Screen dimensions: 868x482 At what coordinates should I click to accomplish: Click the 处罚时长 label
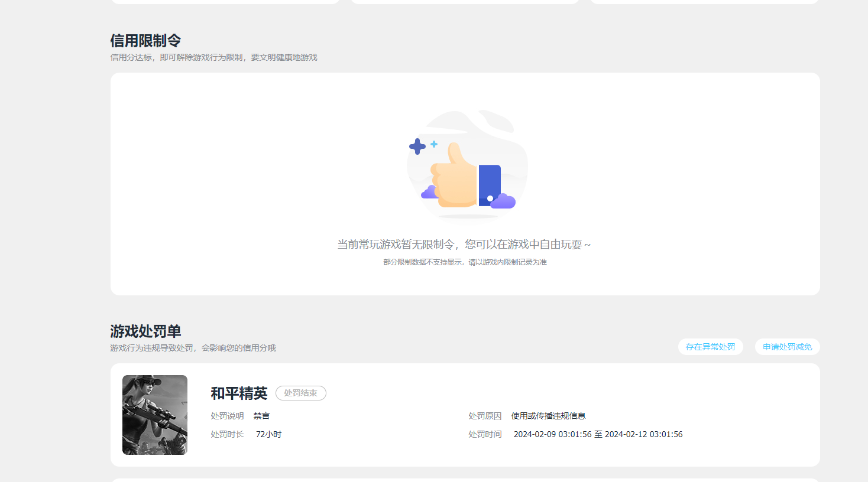click(227, 434)
